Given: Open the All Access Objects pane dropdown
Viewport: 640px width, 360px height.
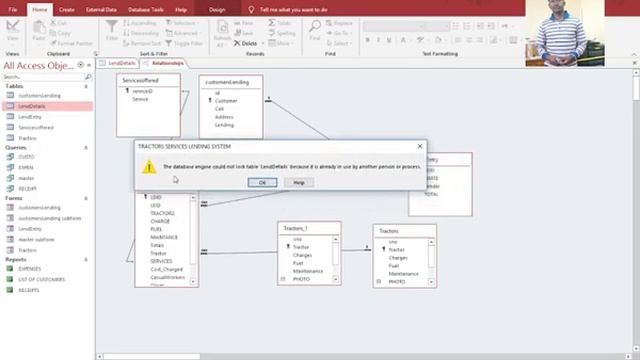Looking at the screenshot, I should [x=80, y=65].
